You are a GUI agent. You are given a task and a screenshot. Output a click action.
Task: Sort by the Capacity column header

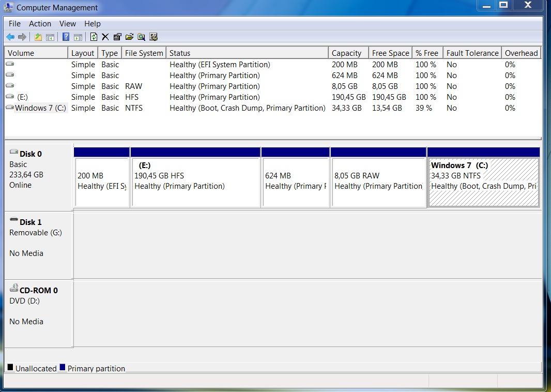pyautogui.click(x=348, y=53)
